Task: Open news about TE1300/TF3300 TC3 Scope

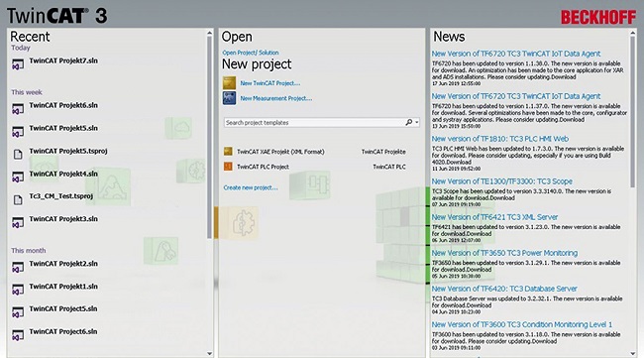Action: tap(502, 181)
